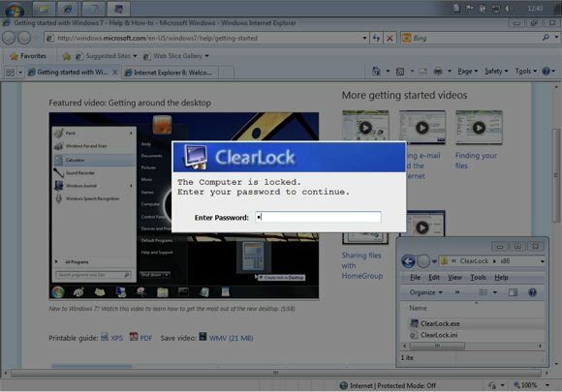Open the Finding your files link
Screen dimensions: 562x392
pyautogui.click(x=476, y=161)
